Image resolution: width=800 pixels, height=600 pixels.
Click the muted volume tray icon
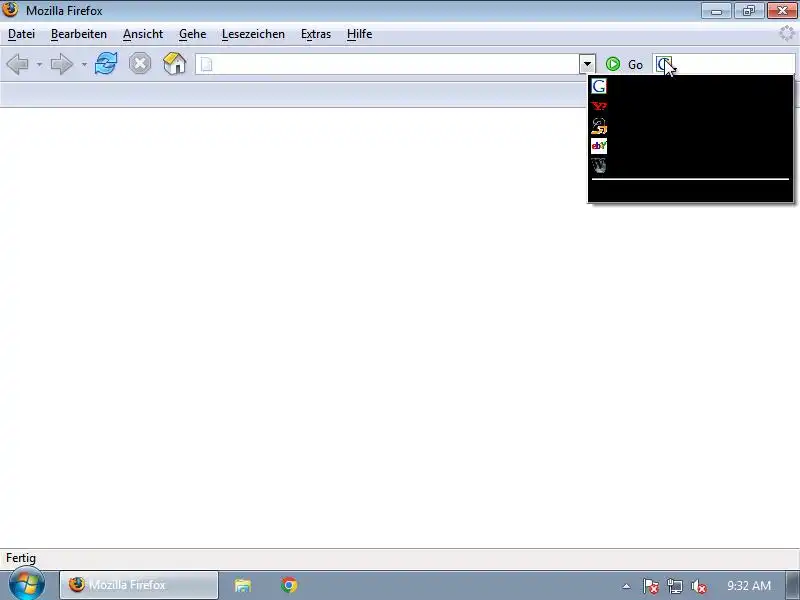pos(698,586)
